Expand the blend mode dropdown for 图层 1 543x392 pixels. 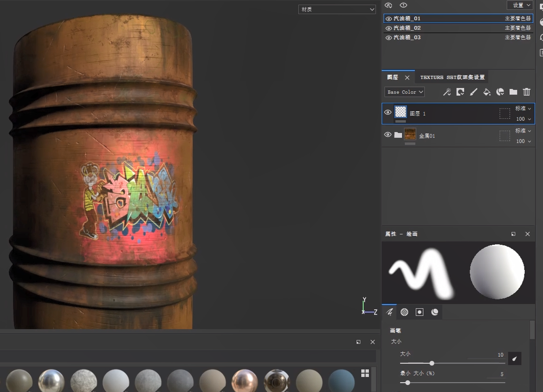point(523,108)
